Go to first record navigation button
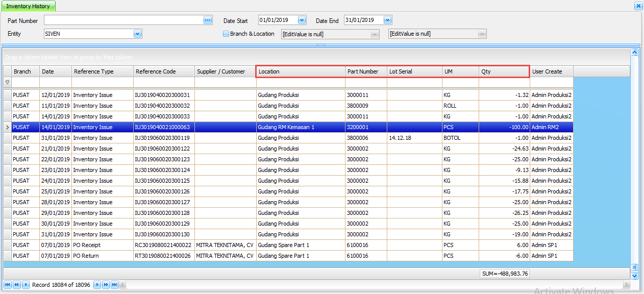This screenshot has height=294, width=644. [x=8, y=284]
